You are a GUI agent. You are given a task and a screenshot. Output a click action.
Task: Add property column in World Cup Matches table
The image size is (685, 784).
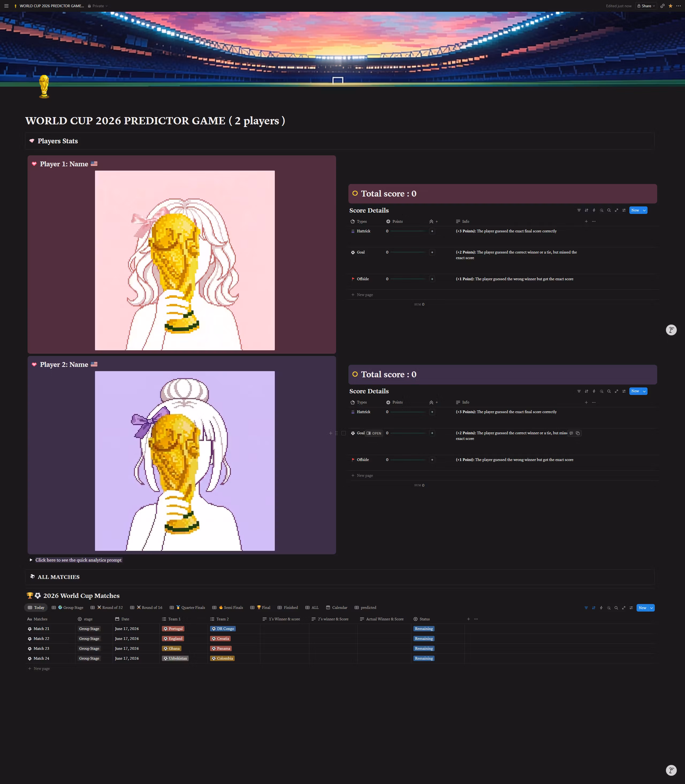468,618
